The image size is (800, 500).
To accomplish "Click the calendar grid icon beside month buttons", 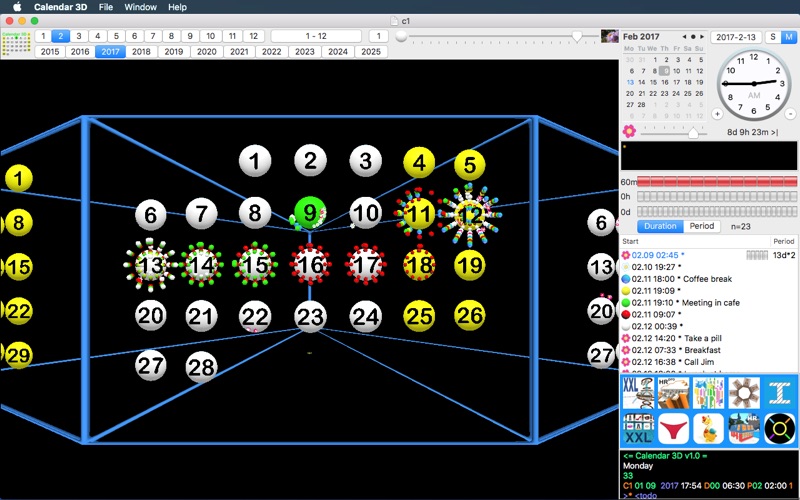I will [x=16, y=44].
